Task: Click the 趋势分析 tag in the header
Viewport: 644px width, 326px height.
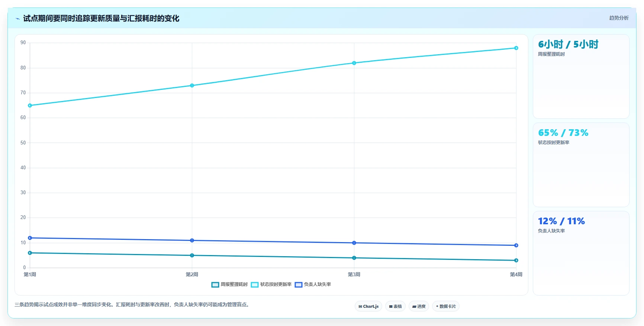Action: (619, 18)
